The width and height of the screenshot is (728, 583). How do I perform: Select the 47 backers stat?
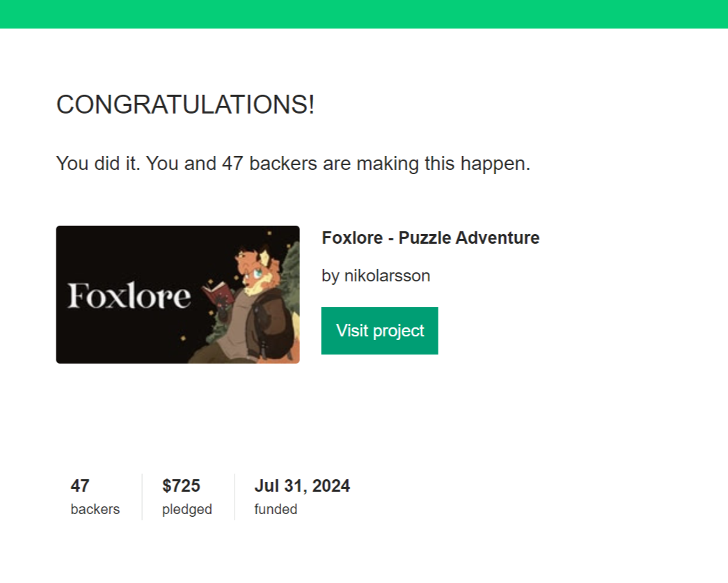[79, 486]
